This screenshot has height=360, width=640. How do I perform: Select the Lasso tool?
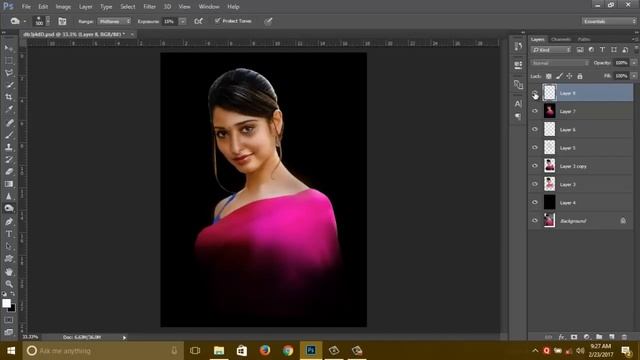pyautogui.click(x=9, y=73)
